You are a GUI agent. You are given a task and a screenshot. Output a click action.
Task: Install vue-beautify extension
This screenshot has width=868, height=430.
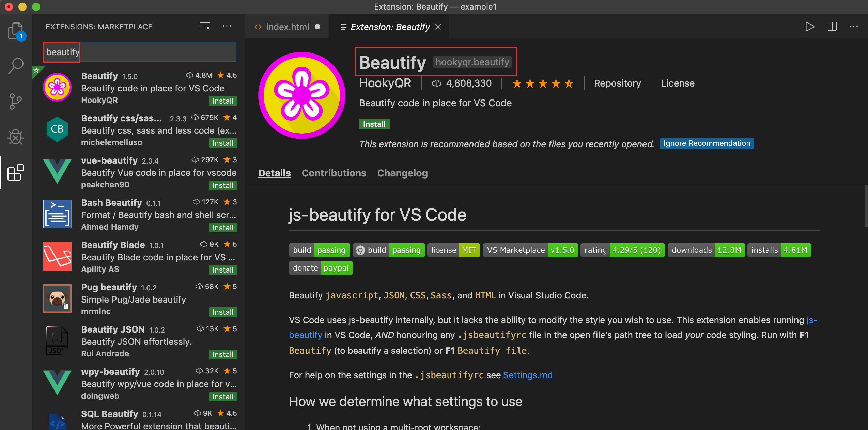pos(223,186)
